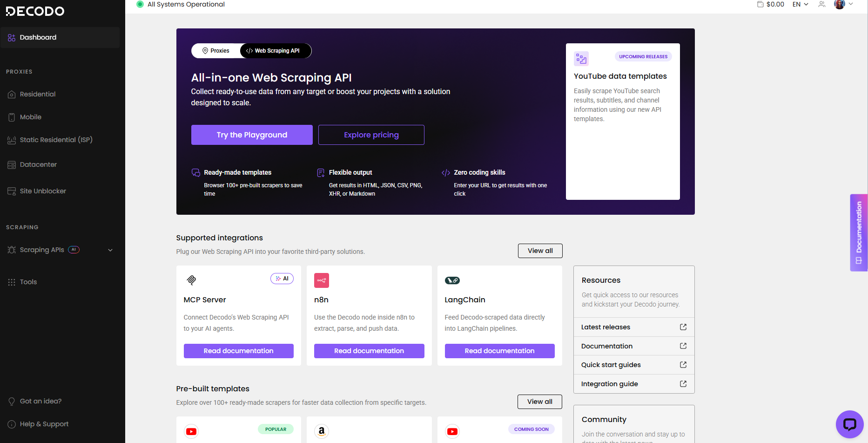Image resolution: width=868 pixels, height=443 pixels.
Task: Click View all for Supported integrations
Action: point(540,251)
